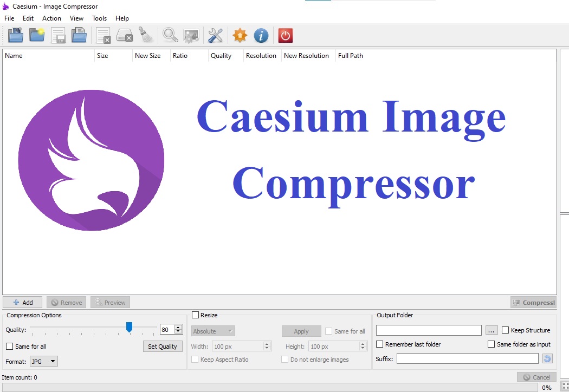The image size is (569, 392).
Task: Click the Add Pictures toolbar icon
Action: (x=16, y=35)
